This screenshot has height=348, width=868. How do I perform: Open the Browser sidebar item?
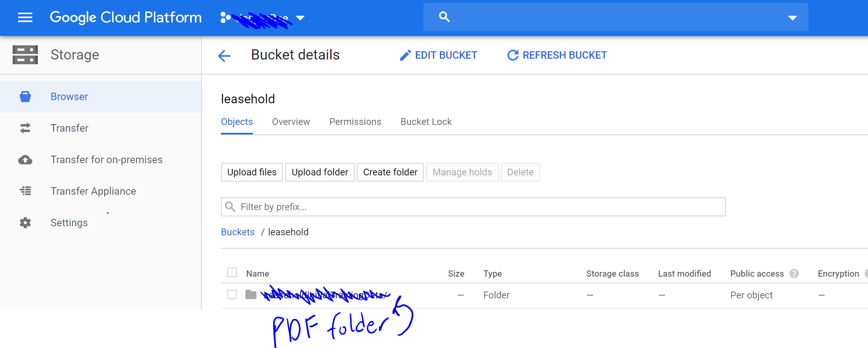tap(101, 97)
